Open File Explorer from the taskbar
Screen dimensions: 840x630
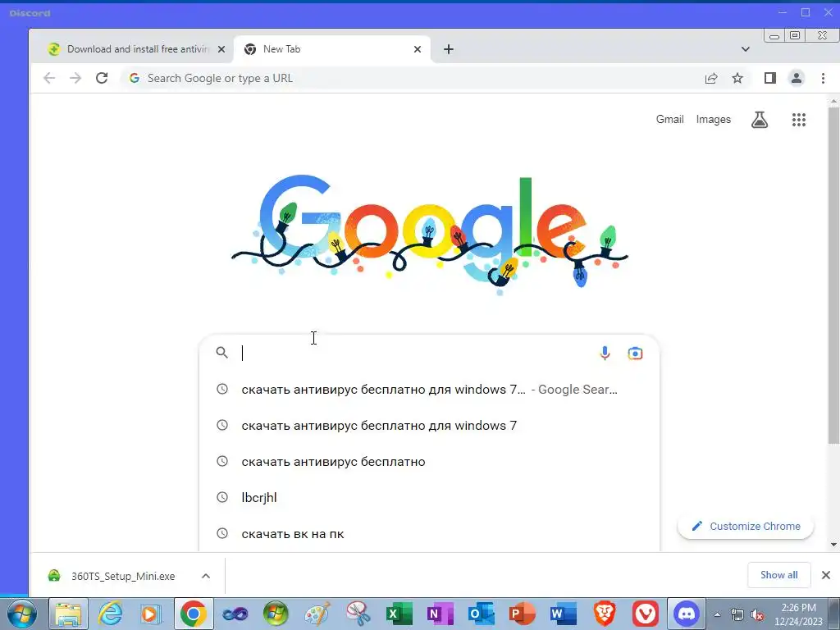[x=69, y=614]
